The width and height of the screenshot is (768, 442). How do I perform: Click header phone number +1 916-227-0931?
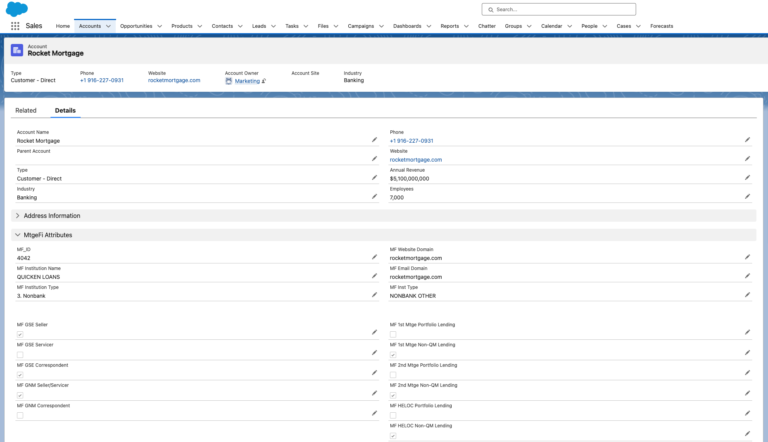(x=102, y=80)
